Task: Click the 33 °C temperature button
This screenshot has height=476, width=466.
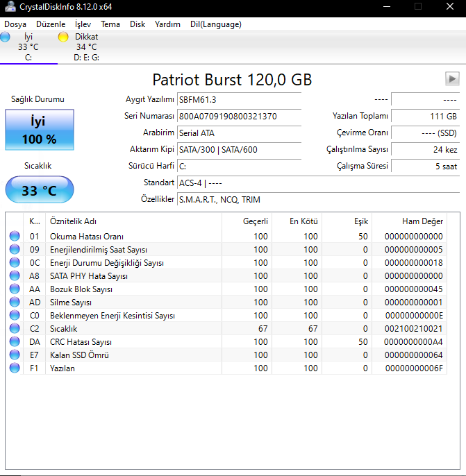Action: [x=40, y=189]
